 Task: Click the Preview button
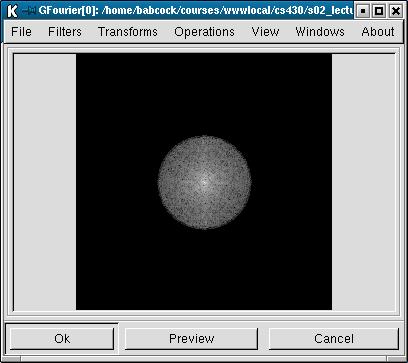[x=191, y=339]
